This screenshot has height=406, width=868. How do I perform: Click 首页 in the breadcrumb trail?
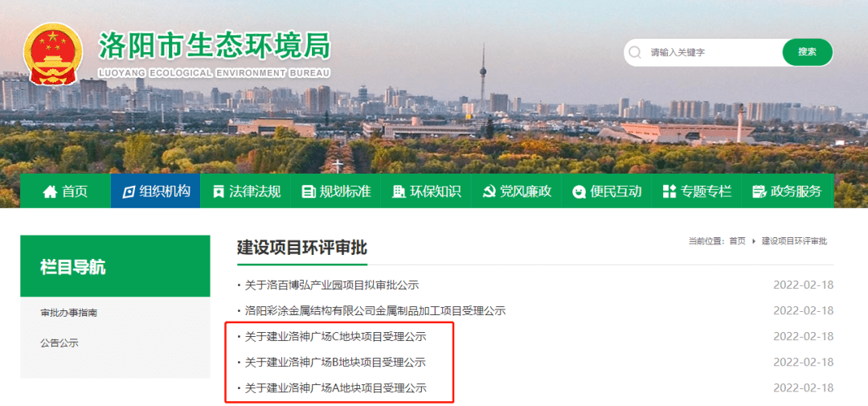coord(737,241)
